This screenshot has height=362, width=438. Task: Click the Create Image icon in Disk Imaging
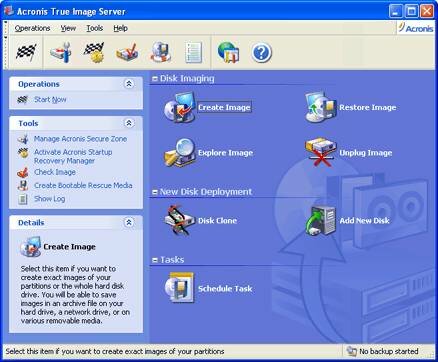[179, 107]
